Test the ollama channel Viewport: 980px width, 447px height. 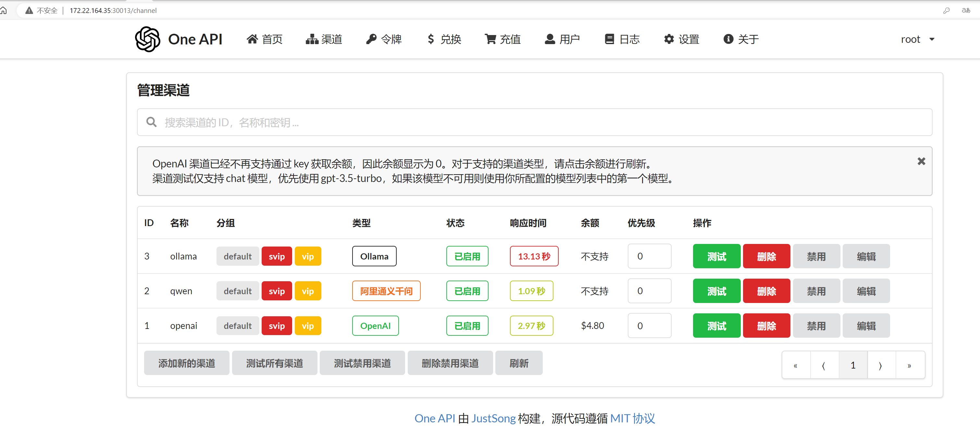716,257
